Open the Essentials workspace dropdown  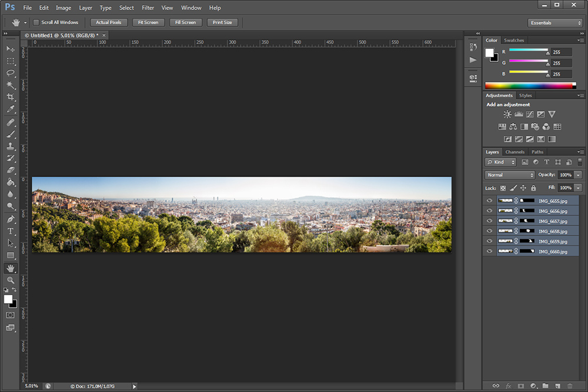tap(555, 23)
